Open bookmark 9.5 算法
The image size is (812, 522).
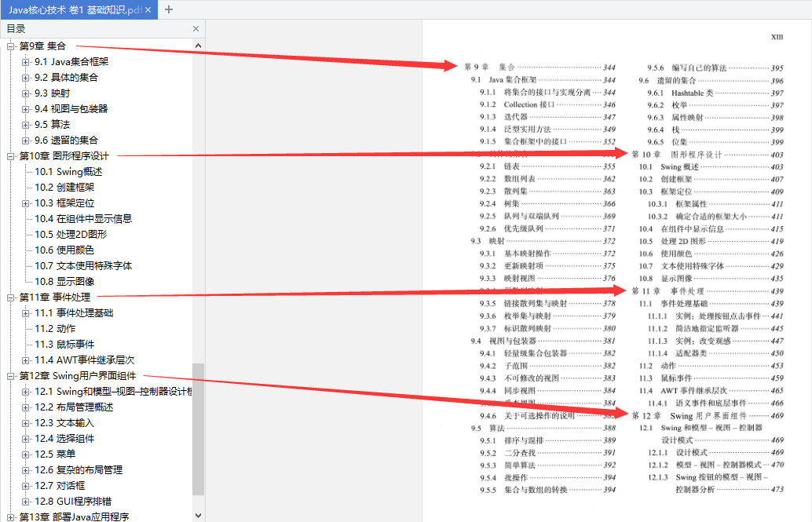(x=53, y=124)
